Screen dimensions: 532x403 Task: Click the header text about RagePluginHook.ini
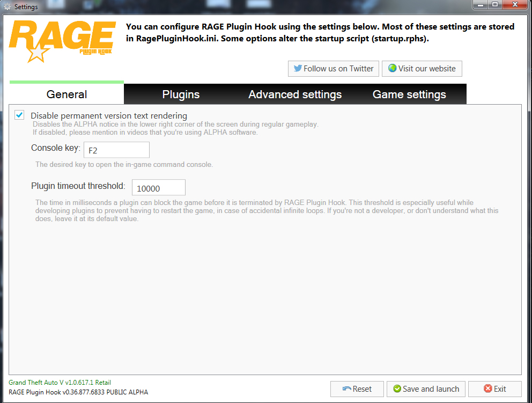[x=320, y=33]
